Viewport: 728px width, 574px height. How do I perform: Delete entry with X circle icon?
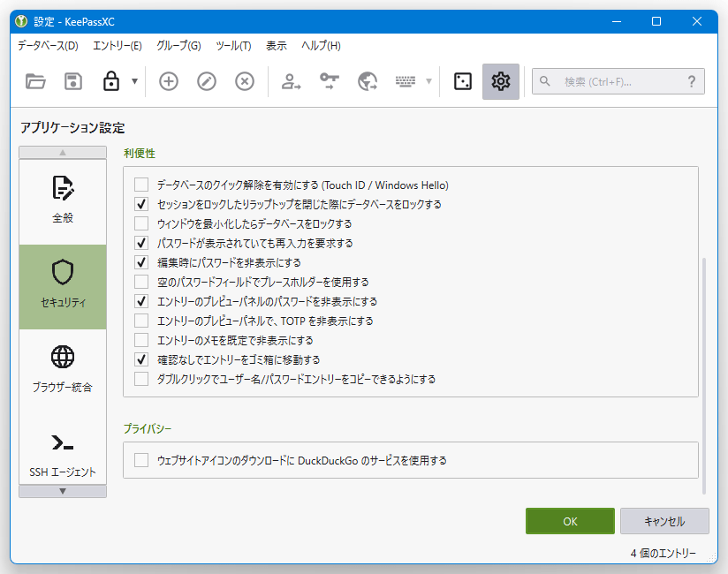point(245,81)
